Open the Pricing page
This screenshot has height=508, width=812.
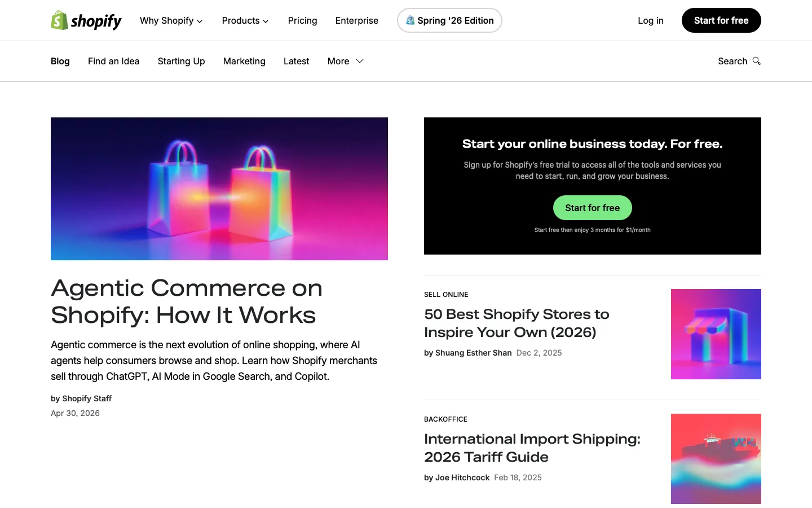click(302, 20)
